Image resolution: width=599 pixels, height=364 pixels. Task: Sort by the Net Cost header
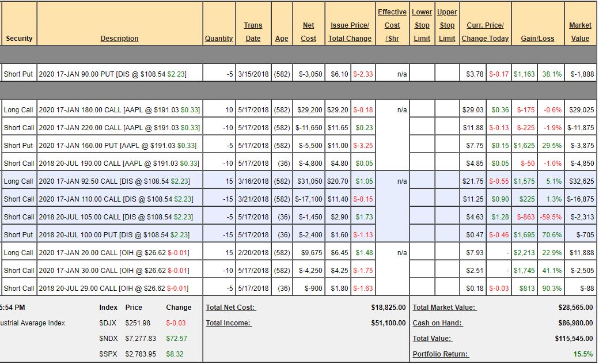[309, 32]
